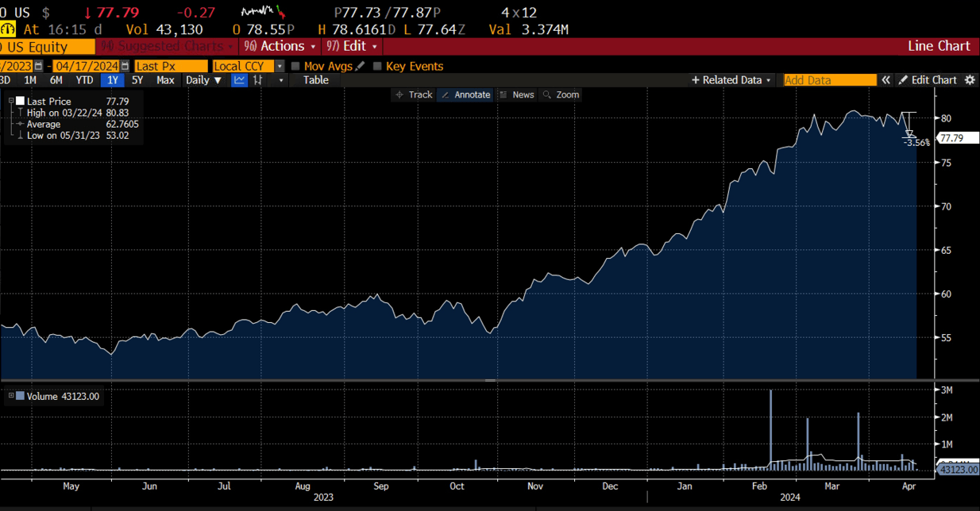This screenshot has height=511, width=980.
Task: Click the Add Data input field
Action: point(830,80)
